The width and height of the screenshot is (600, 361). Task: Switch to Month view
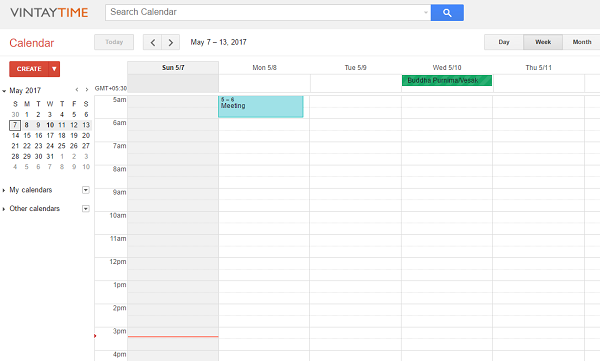coord(582,42)
